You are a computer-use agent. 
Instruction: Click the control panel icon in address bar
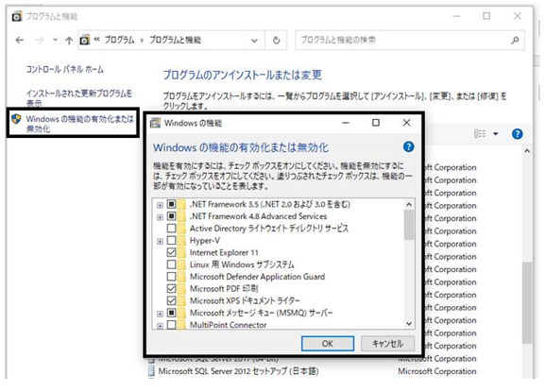click(x=84, y=41)
